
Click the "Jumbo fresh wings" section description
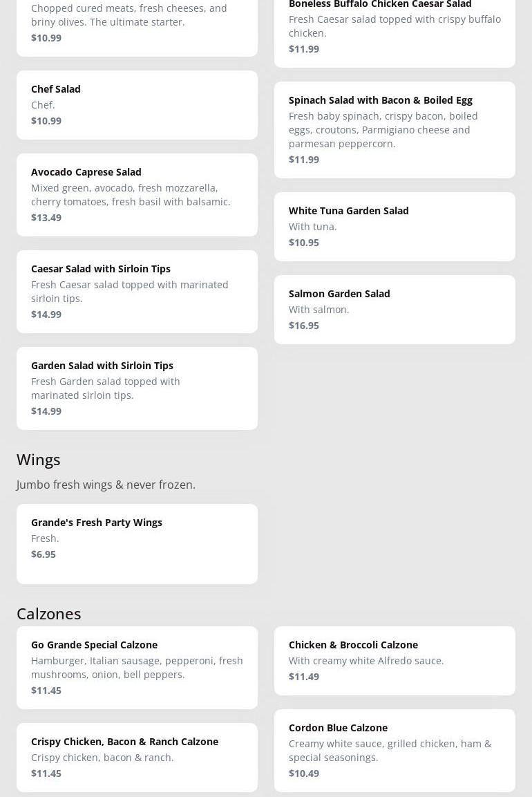click(106, 485)
